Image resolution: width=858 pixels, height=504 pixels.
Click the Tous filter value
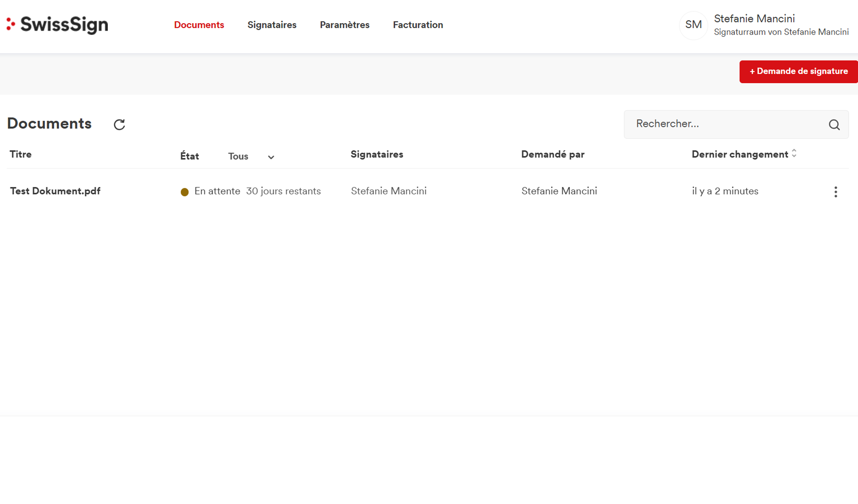(x=238, y=156)
